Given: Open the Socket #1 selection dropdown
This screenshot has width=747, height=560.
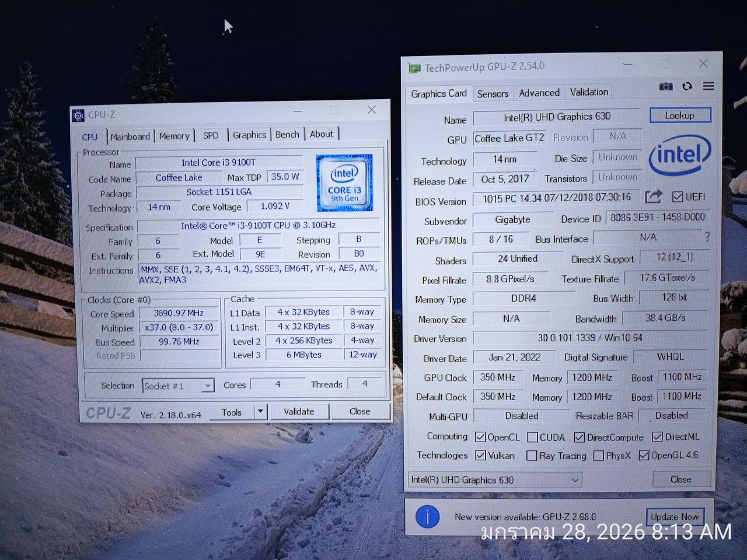Looking at the screenshot, I should point(178,386).
